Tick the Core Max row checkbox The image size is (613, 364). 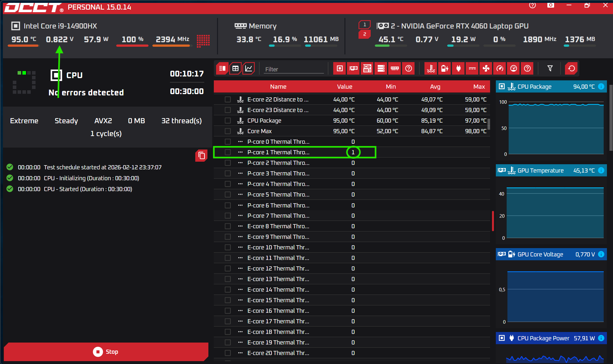(x=228, y=131)
